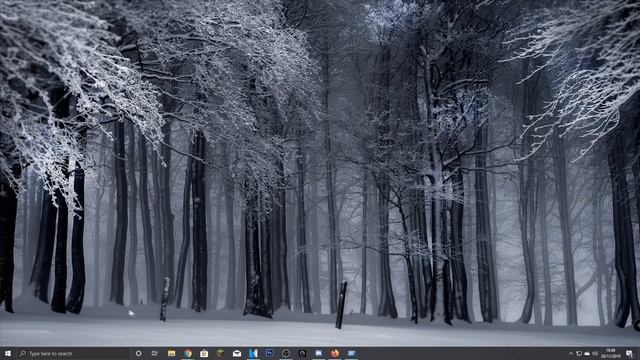Open the Windows Start menu
The width and height of the screenshot is (640, 360).
click(7, 353)
